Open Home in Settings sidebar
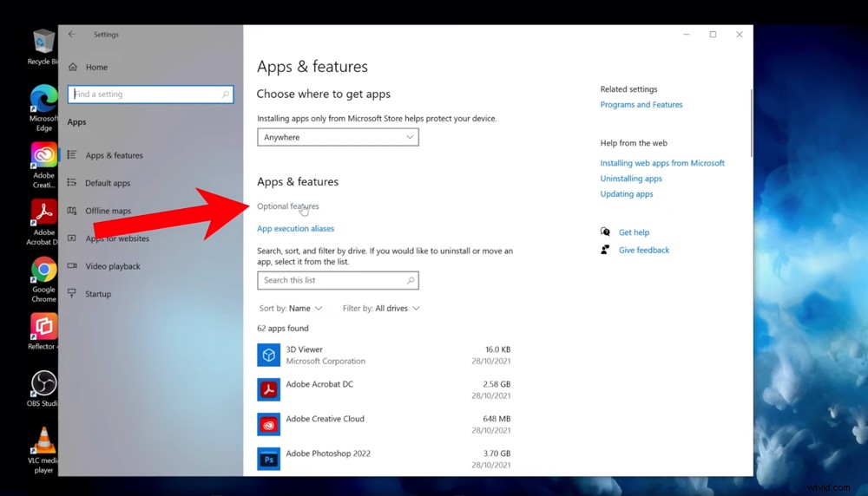 point(96,67)
